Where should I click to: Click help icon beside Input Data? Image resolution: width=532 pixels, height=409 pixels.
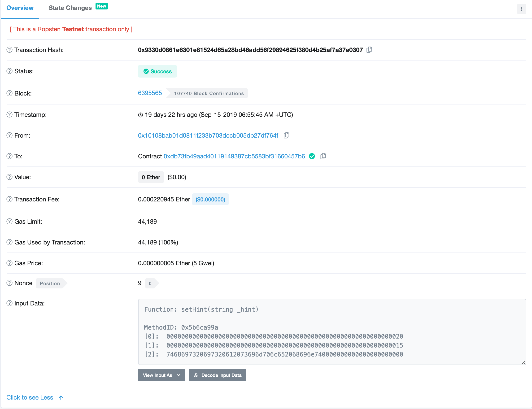pos(9,303)
